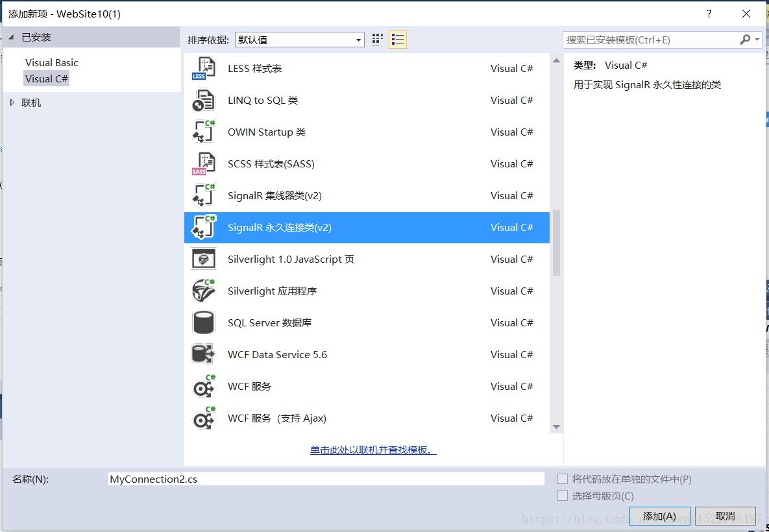The width and height of the screenshot is (769, 532).
Task: Pick the WCF 服务 template icon
Action: point(204,387)
